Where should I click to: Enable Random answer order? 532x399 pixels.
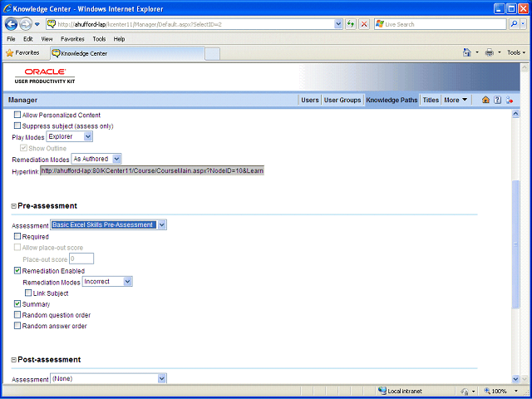coord(17,325)
